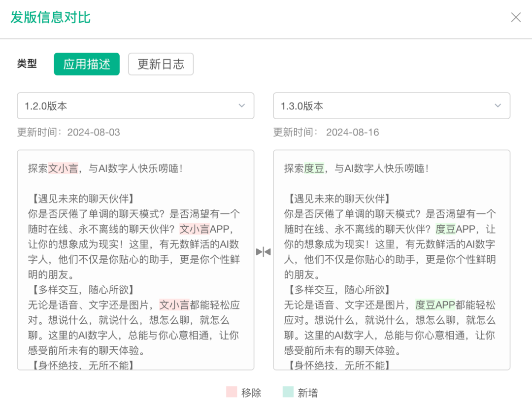The width and height of the screenshot is (532, 407).
Task: Click 【遇见未来的聊天伙伴】 heading in left panel
Action: coord(83,199)
